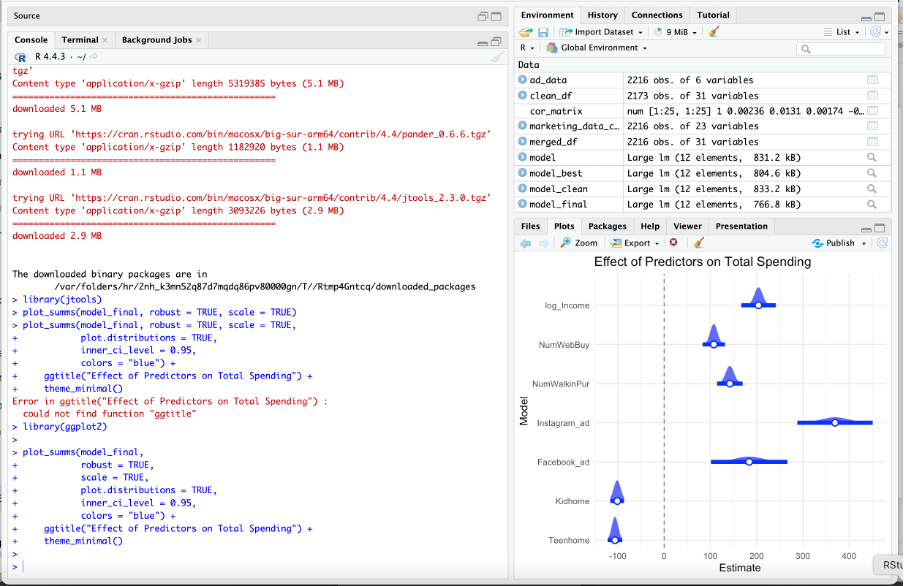Switch to the Terminal tab
Viewport: 904px width, 586px height.
coord(80,40)
